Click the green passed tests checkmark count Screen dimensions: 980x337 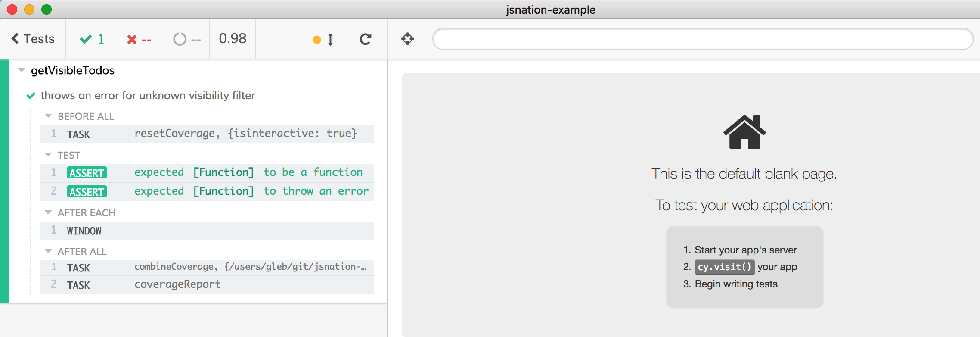point(92,39)
